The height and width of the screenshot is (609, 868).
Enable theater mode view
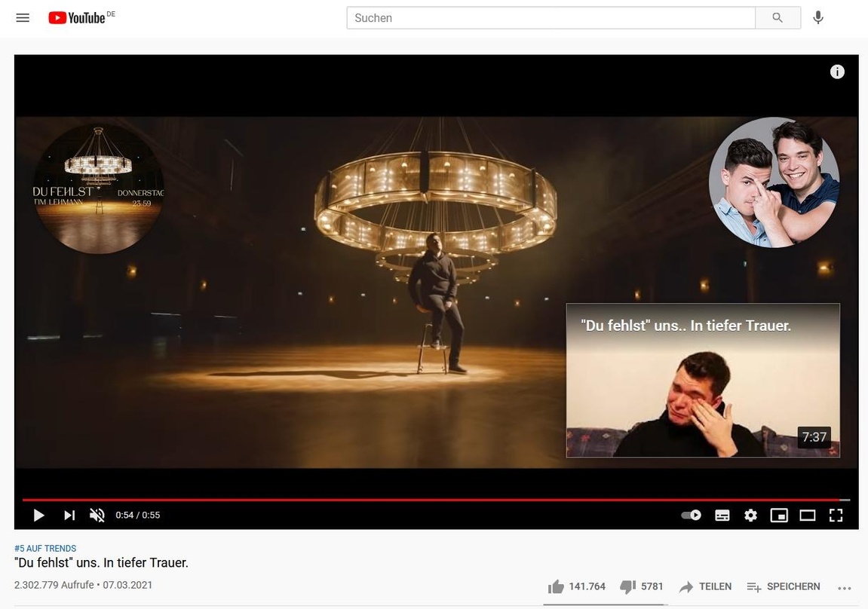point(807,516)
